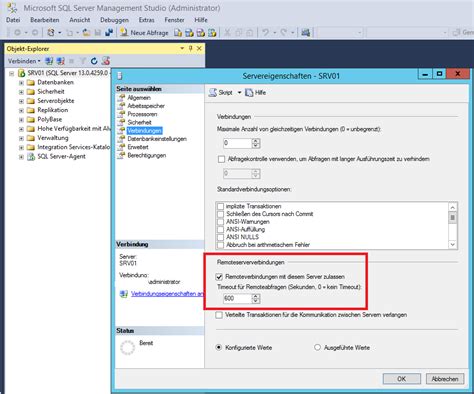Open the Skript dropdown arrow
The height and width of the screenshot is (394, 474).
[239, 93]
